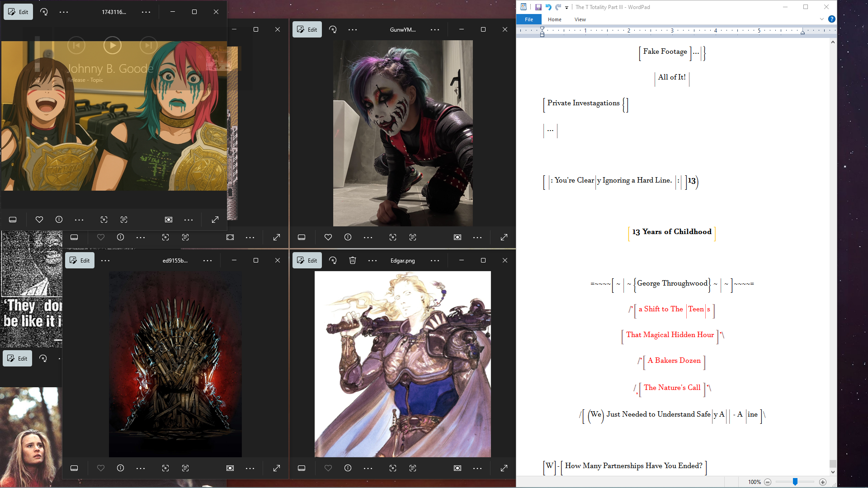The height and width of the screenshot is (488, 868).
Task: Start visual search in the Edgar.png window
Action: coord(393,468)
